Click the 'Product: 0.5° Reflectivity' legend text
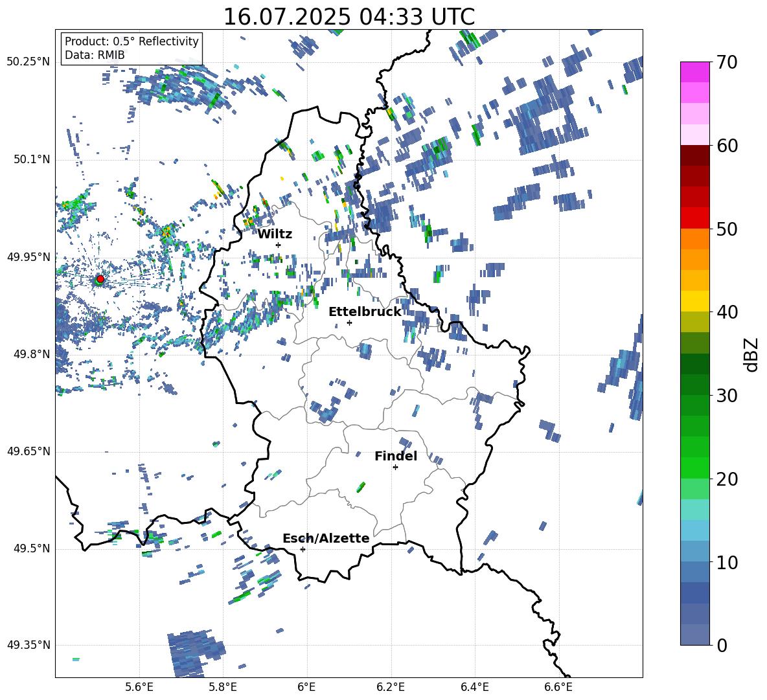767x700 pixels. click(132, 41)
